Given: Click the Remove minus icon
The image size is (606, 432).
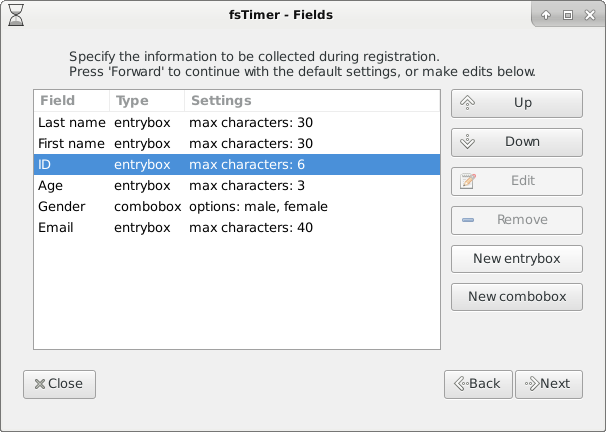Looking at the screenshot, I should [x=468, y=220].
